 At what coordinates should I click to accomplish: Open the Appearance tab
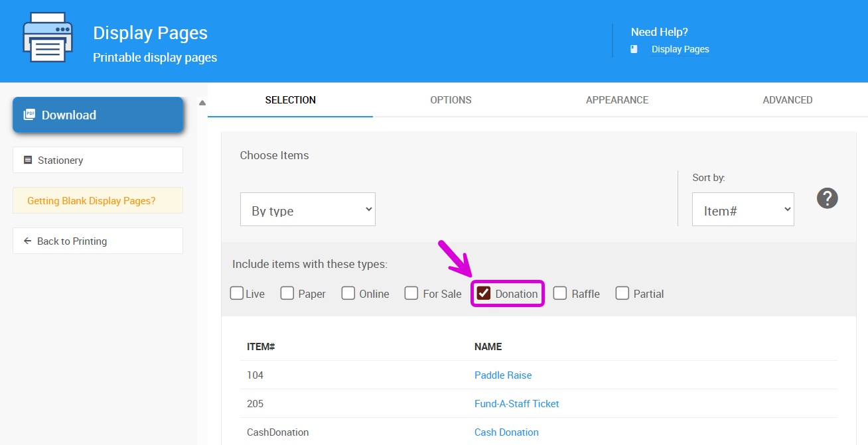tap(617, 100)
